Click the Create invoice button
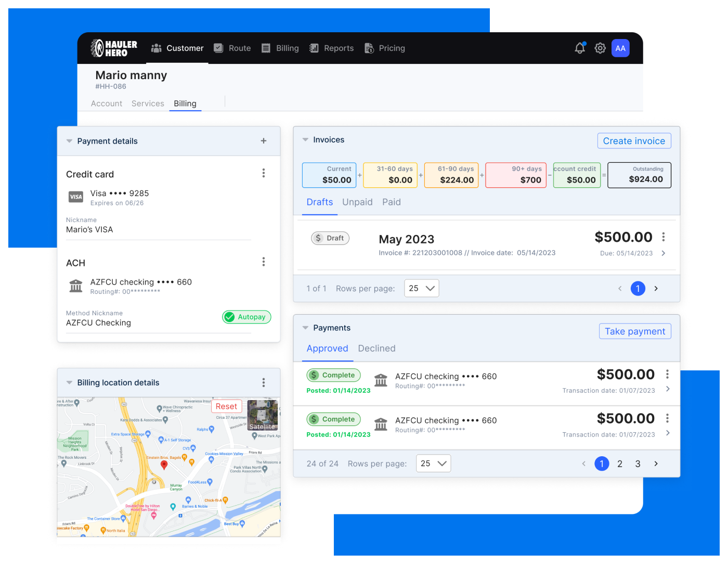728x566 pixels. coord(634,140)
